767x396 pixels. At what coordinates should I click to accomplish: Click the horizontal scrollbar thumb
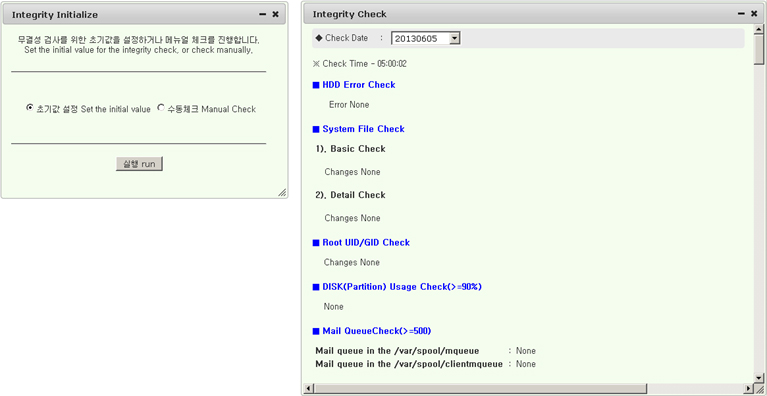tap(480, 389)
